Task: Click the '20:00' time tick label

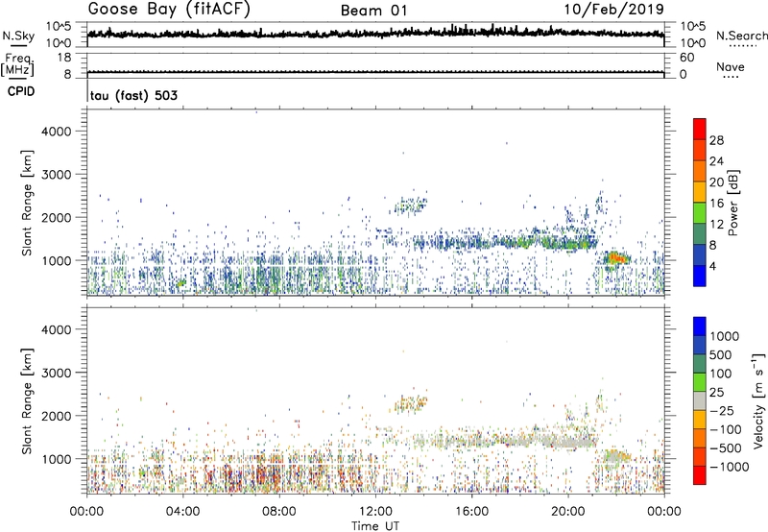Action: click(567, 512)
